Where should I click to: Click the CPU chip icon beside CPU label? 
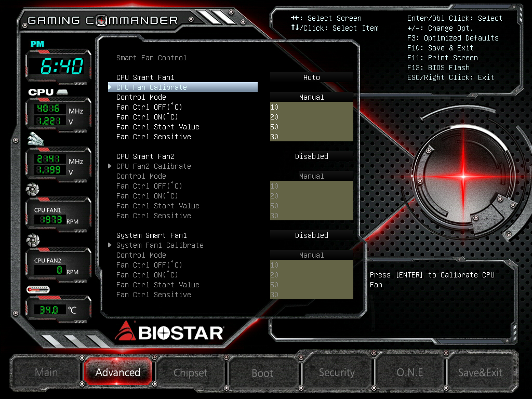pyautogui.click(x=62, y=92)
